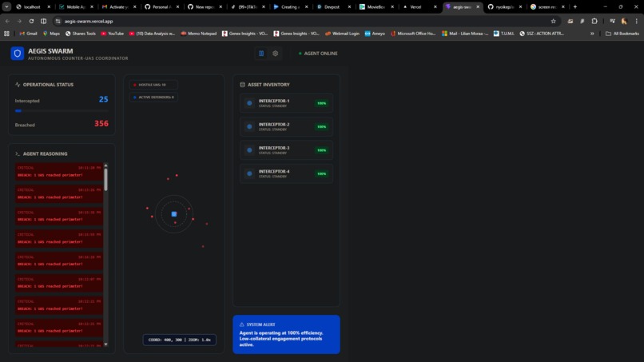Open the browser three-dot menu
Image resolution: width=644 pixels, height=362 pixels.
click(636, 21)
